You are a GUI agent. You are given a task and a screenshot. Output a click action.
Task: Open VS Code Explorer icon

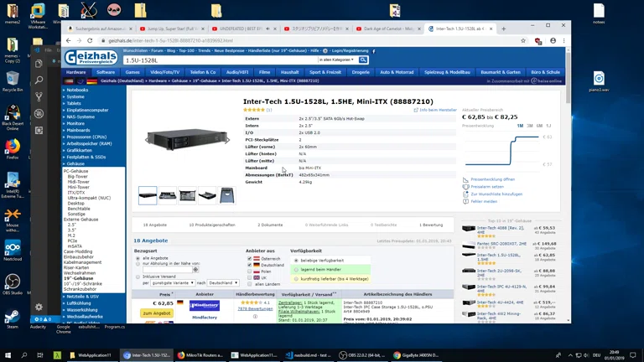[x=39, y=64]
